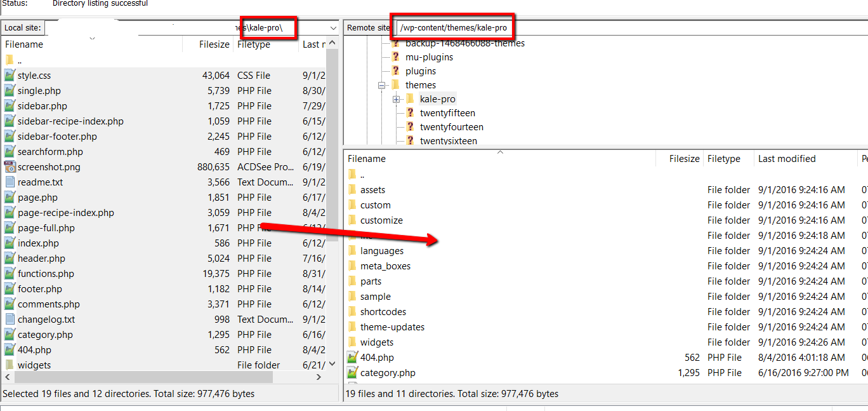Select index.php in local list

pos(38,243)
